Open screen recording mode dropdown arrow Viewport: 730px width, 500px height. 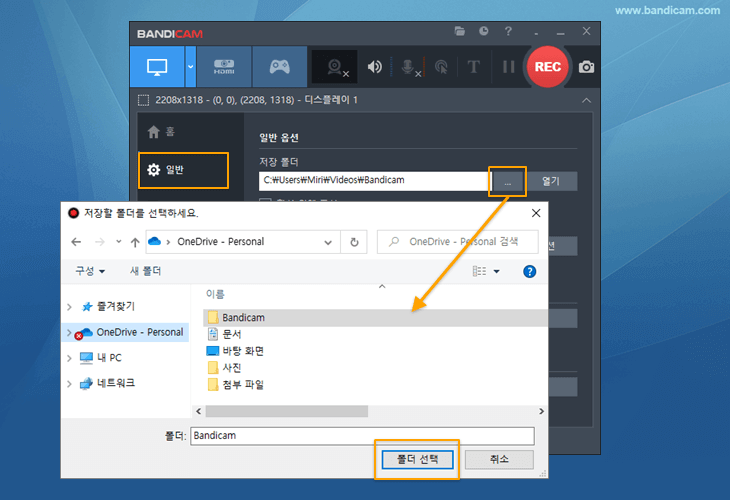pos(190,67)
